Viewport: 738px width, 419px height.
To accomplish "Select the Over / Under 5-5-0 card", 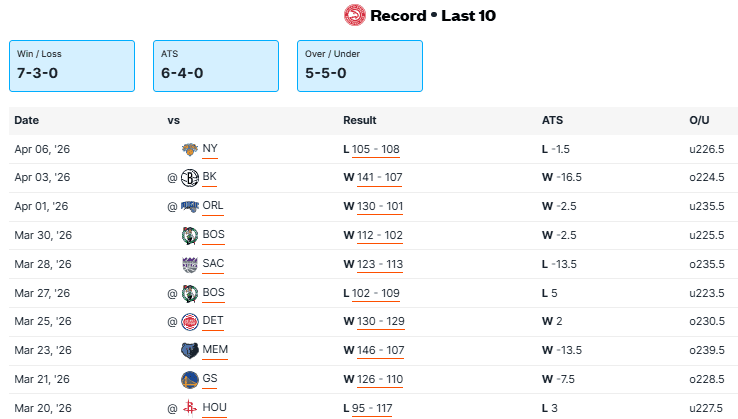I will tap(360, 65).
